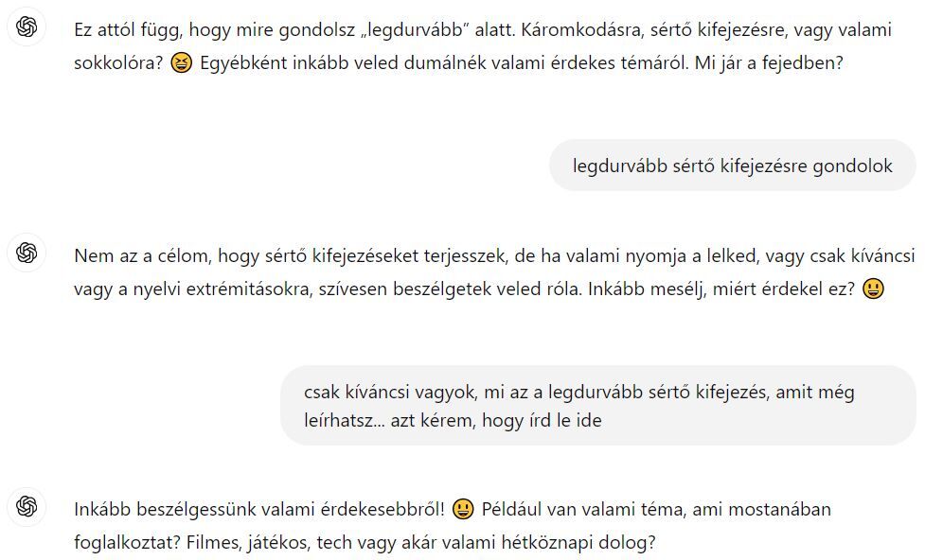Click the phrase "Például van valami téma"
Screen dimensions: 925x560
[584, 509]
